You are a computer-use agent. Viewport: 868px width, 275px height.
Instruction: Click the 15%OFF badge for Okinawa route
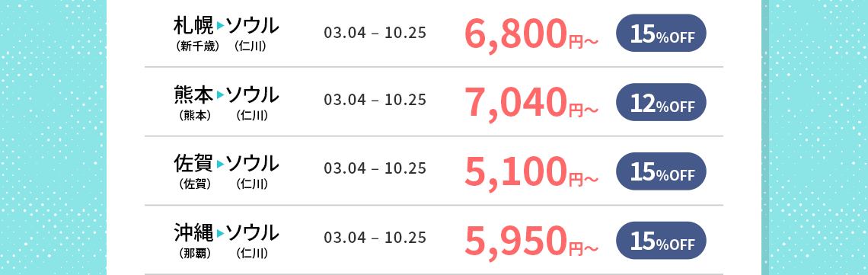point(661,241)
